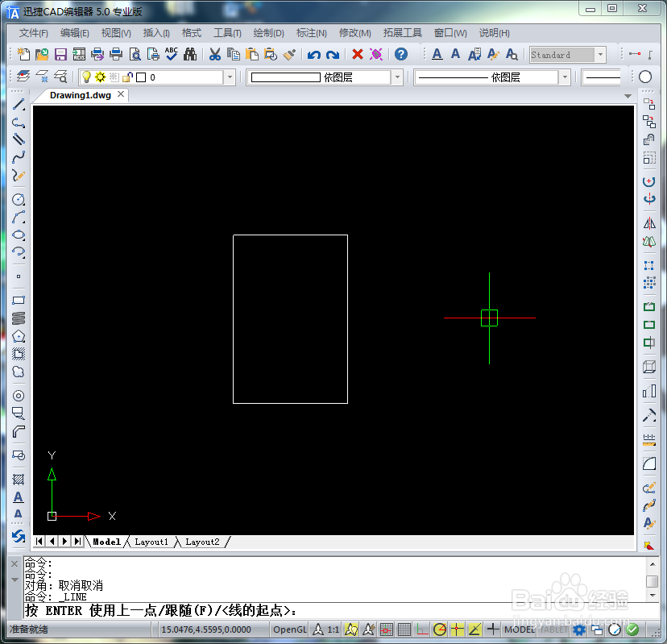Select the multiline Text tool
This screenshot has height=644, width=667.
[19, 497]
